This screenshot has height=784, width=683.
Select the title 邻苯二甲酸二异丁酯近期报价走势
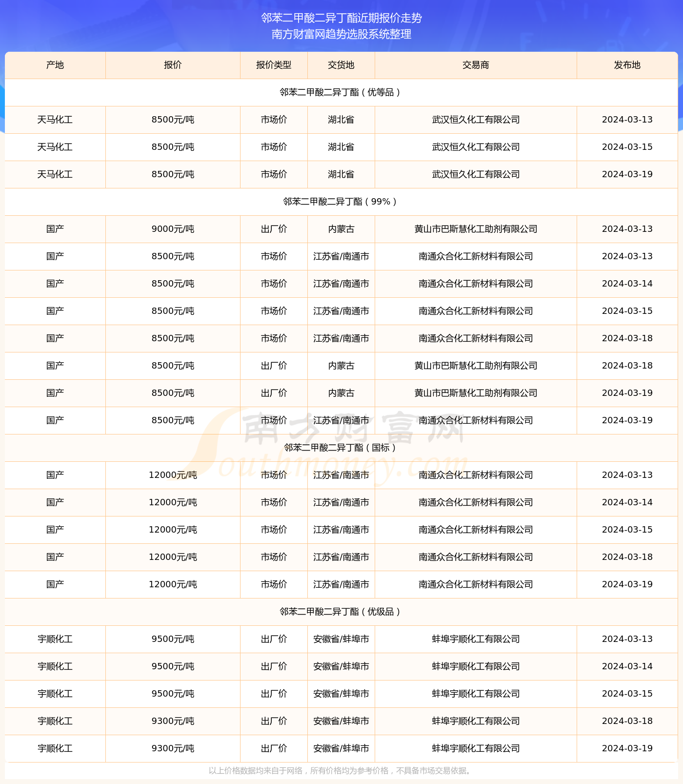pos(341,18)
